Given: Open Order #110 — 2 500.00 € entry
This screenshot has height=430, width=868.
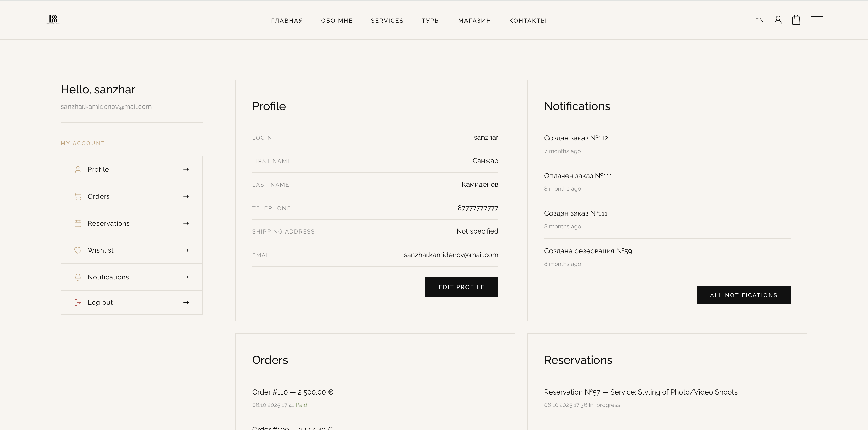Looking at the screenshot, I should [292, 392].
